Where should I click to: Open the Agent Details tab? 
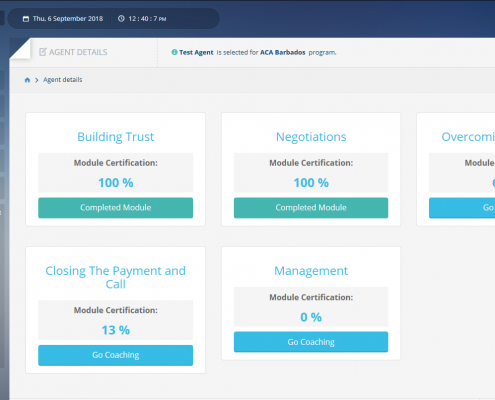click(x=74, y=52)
